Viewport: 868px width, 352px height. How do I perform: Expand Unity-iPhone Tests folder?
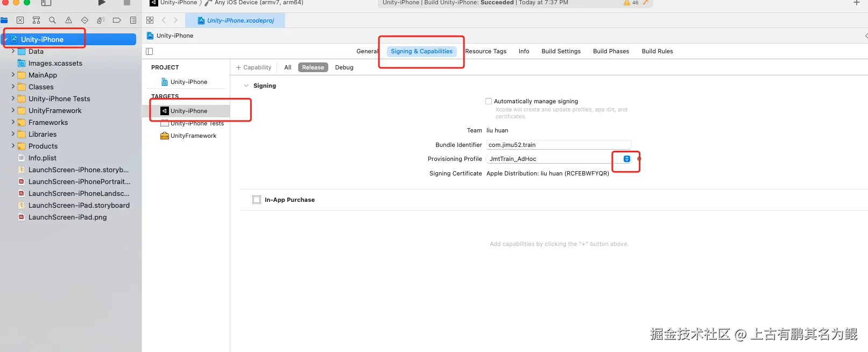coord(13,98)
